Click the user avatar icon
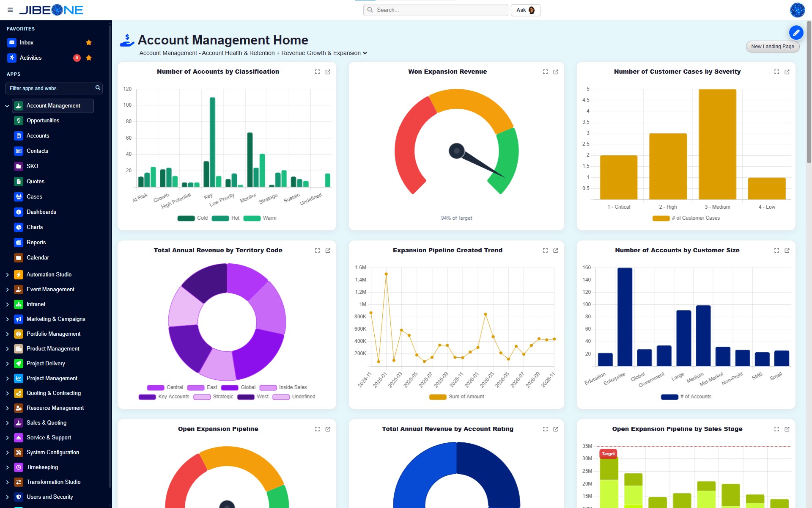The image size is (812, 508). tap(797, 10)
